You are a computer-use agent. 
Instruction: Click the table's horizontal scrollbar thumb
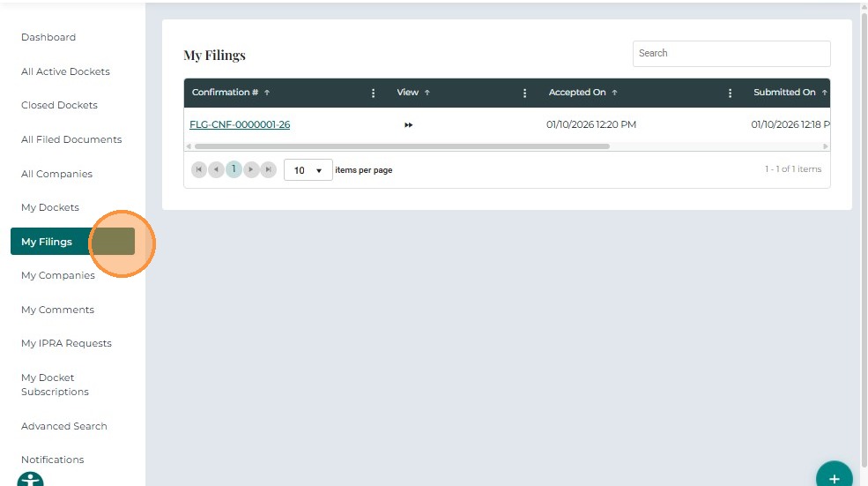pyautogui.click(x=402, y=146)
